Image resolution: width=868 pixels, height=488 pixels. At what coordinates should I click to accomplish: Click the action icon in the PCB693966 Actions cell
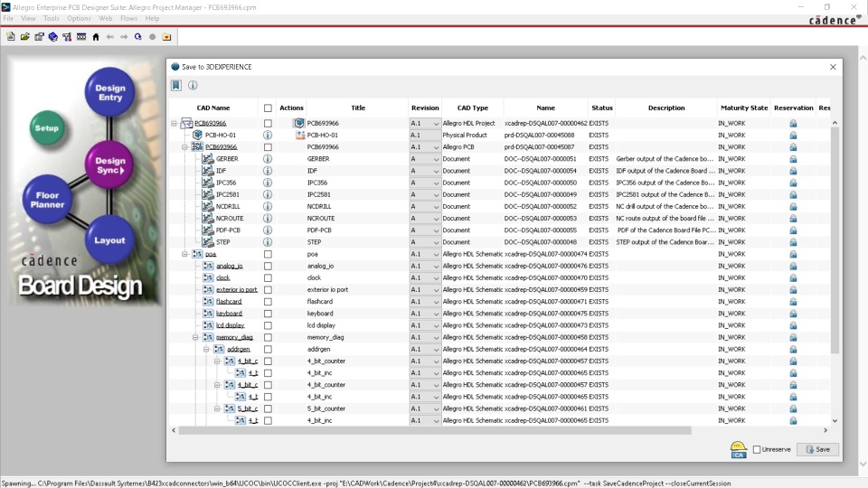[x=299, y=123]
